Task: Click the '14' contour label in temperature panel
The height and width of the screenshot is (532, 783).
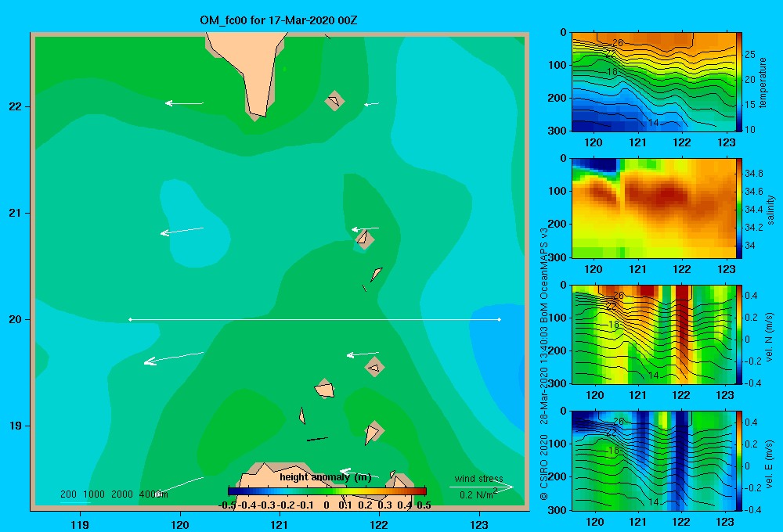Action: (x=653, y=123)
